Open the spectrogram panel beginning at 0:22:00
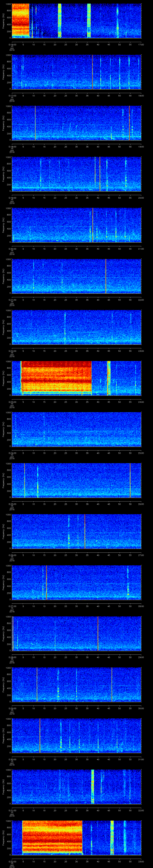153x868 pixels. click(77, 327)
